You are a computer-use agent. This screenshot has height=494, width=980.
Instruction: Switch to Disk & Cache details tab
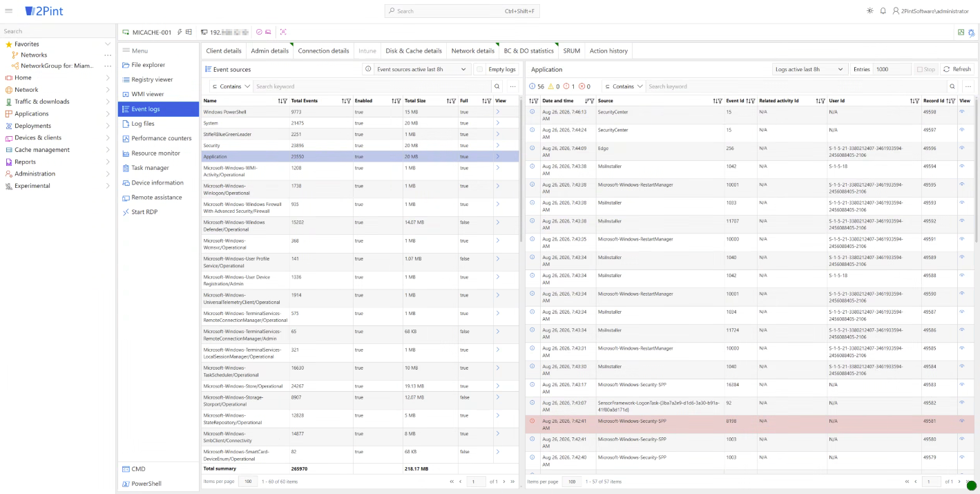pos(414,50)
